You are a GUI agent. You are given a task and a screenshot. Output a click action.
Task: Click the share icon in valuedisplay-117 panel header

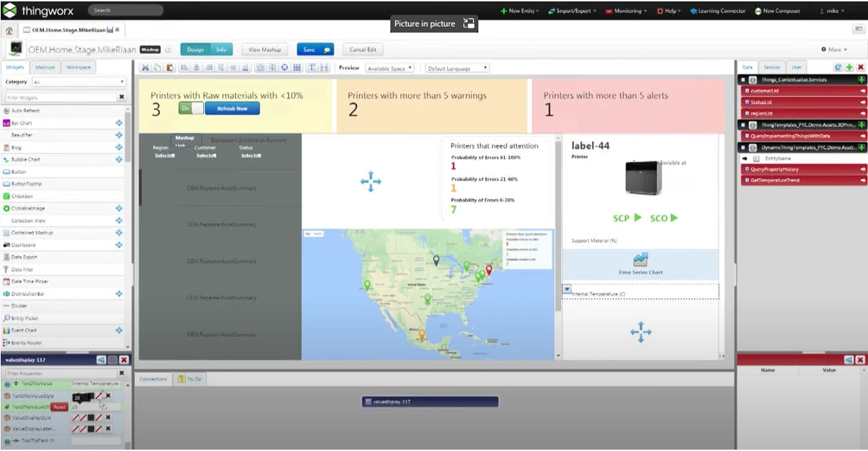[x=102, y=360]
